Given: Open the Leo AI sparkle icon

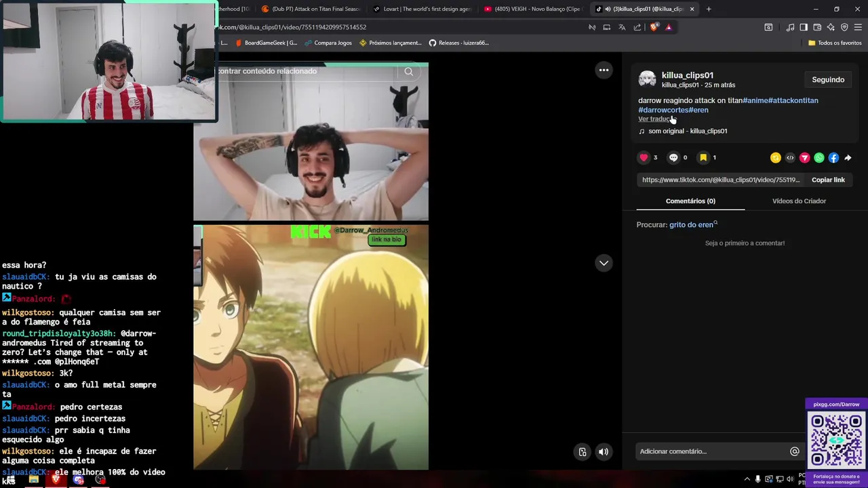Looking at the screenshot, I should tap(831, 27).
